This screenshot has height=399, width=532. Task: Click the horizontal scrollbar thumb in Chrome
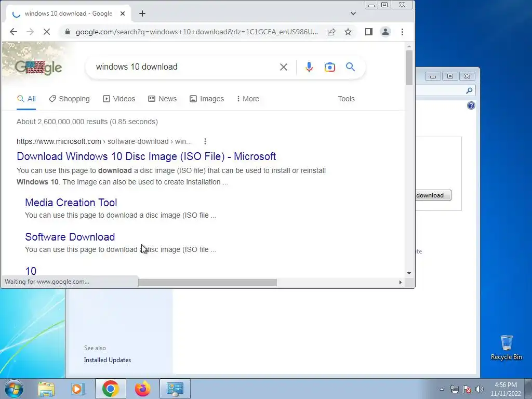207,282
